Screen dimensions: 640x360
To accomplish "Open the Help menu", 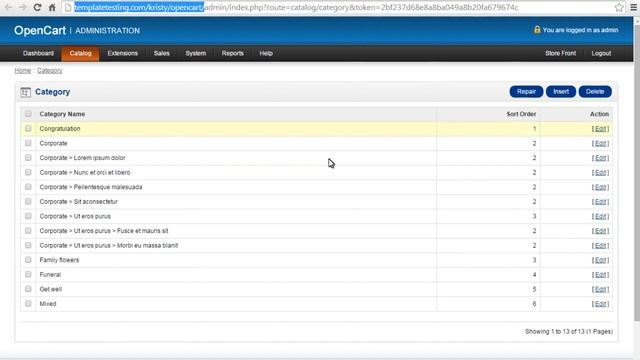I will tap(266, 53).
